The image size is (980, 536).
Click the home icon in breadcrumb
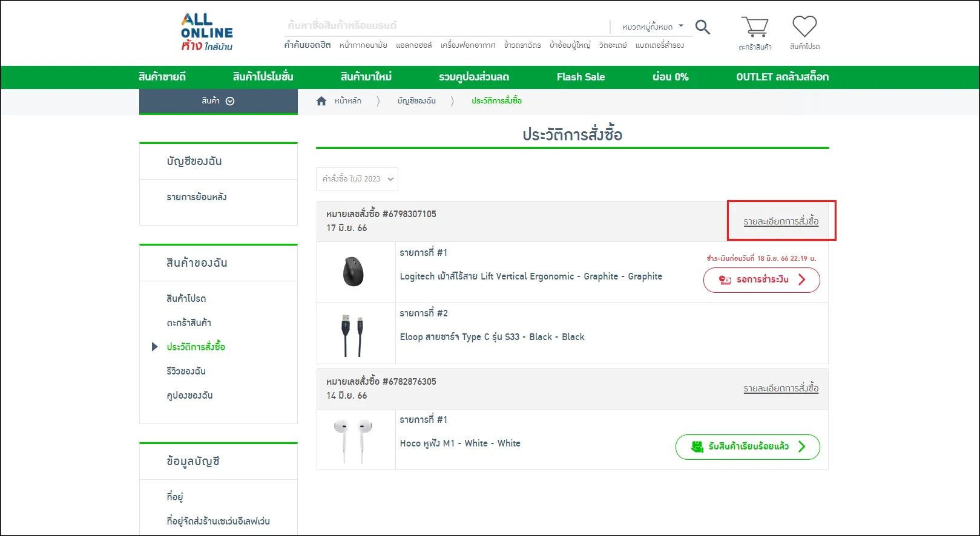point(321,101)
